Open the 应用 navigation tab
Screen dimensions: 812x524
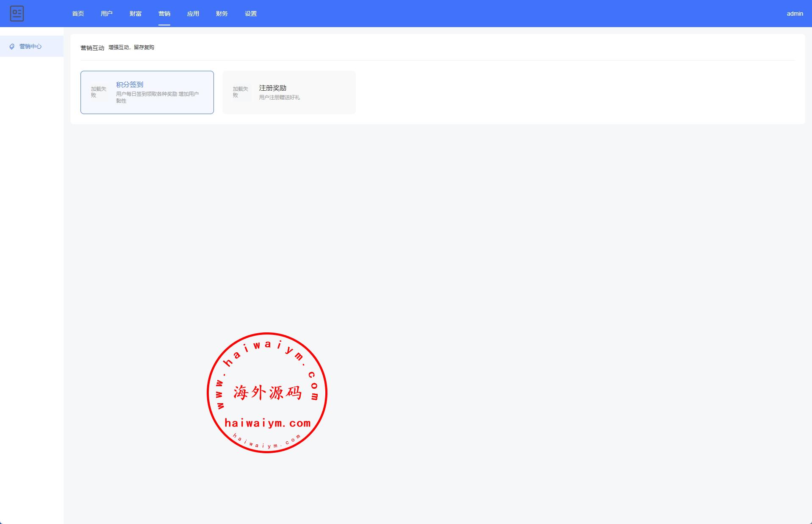pyautogui.click(x=193, y=14)
